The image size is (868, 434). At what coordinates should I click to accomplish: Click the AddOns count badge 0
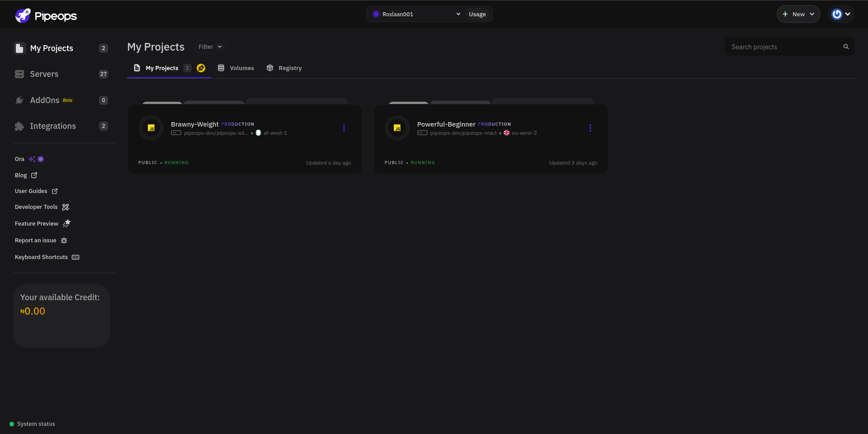coord(104,100)
